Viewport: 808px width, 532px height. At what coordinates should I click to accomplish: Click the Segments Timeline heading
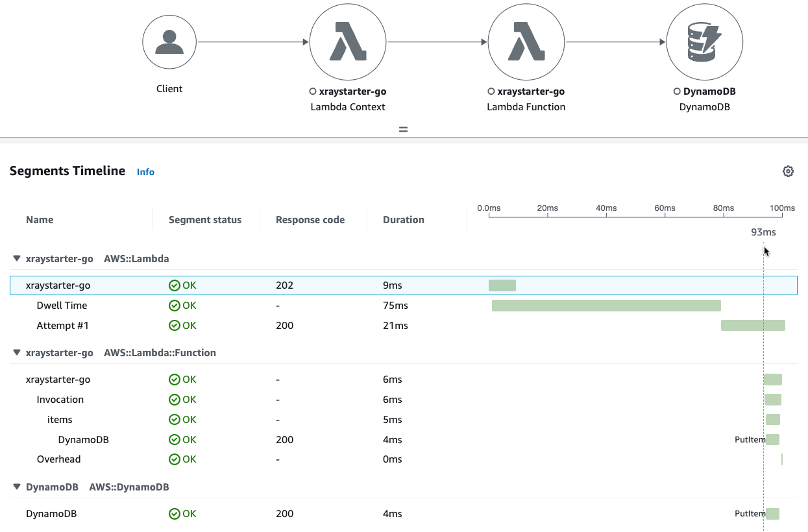click(x=67, y=171)
